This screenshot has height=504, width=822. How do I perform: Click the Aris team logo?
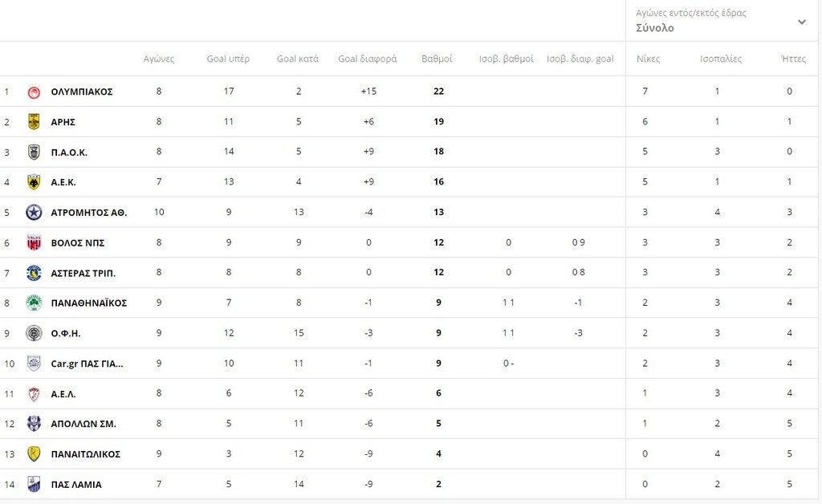click(x=34, y=122)
